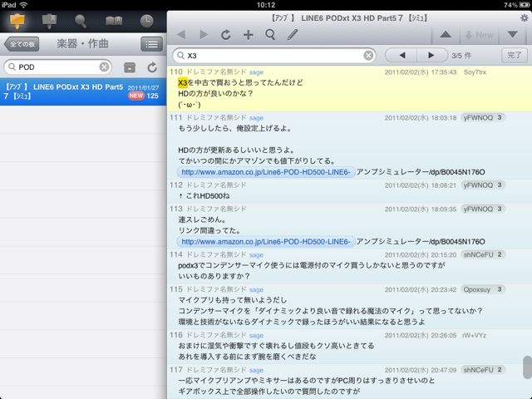Jump to bottom with down triangle

[513, 35]
